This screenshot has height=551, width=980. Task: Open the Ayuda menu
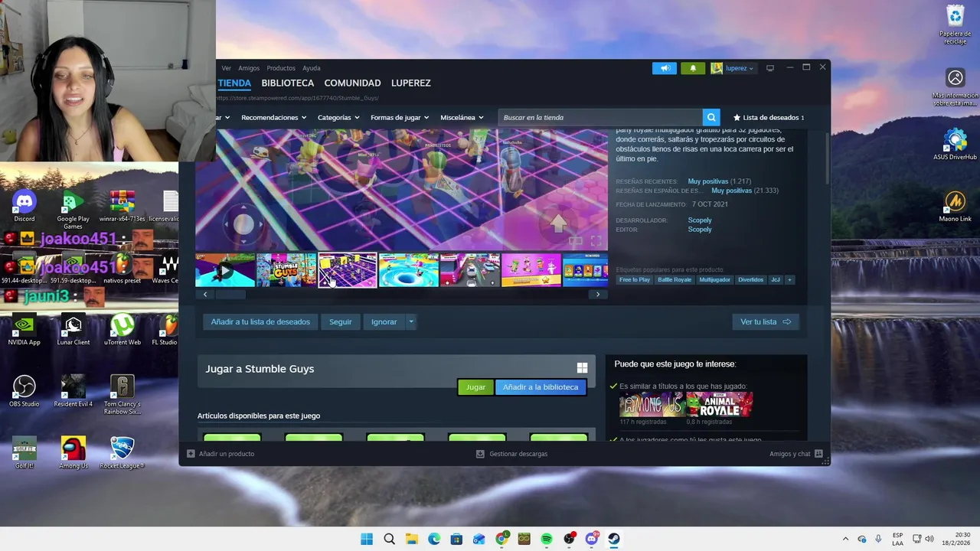point(312,68)
